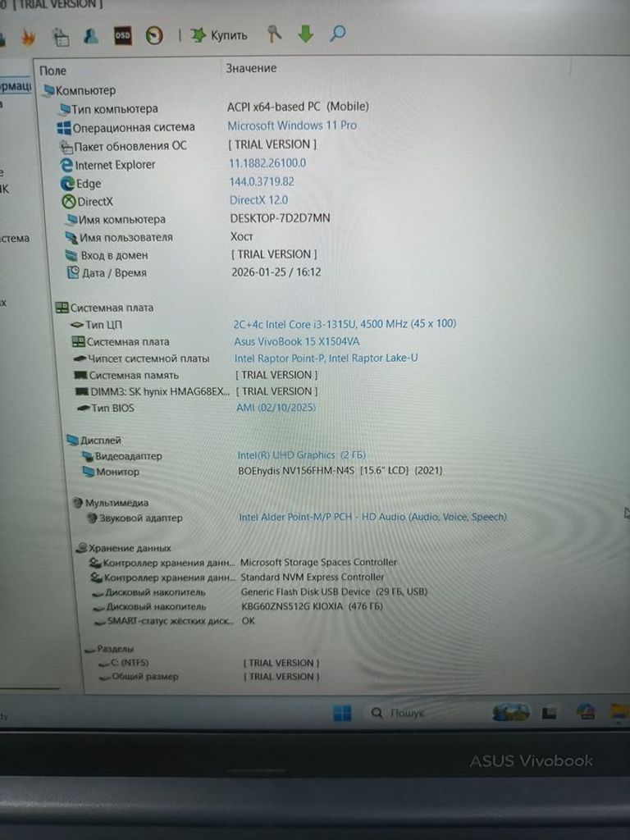The width and height of the screenshot is (630, 840).
Task: Open the AMI (02/10/2025) BIOS link
Action: coord(276,407)
